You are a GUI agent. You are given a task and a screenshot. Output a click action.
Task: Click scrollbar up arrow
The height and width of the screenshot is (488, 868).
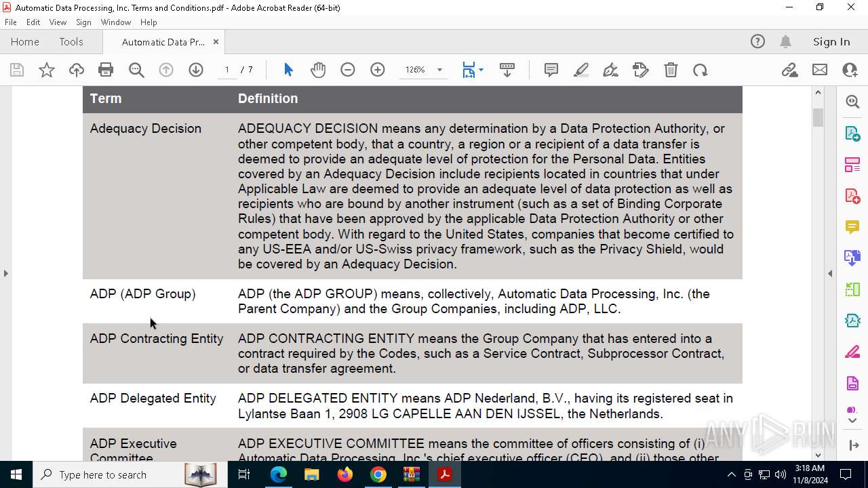pos(818,92)
